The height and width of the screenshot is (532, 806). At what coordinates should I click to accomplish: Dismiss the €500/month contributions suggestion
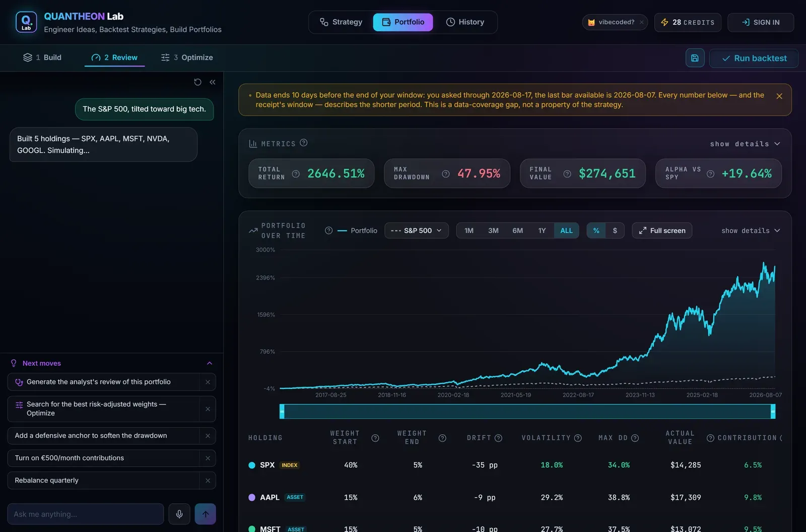coord(208,458)
